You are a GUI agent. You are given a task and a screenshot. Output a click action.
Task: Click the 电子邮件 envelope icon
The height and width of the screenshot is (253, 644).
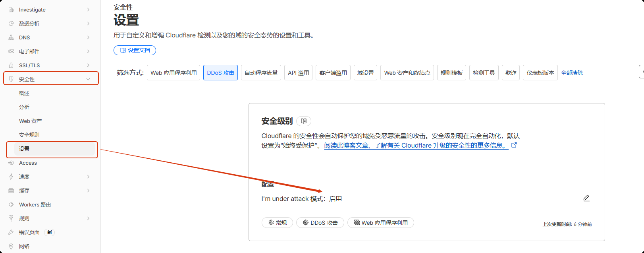click(11, 51)
